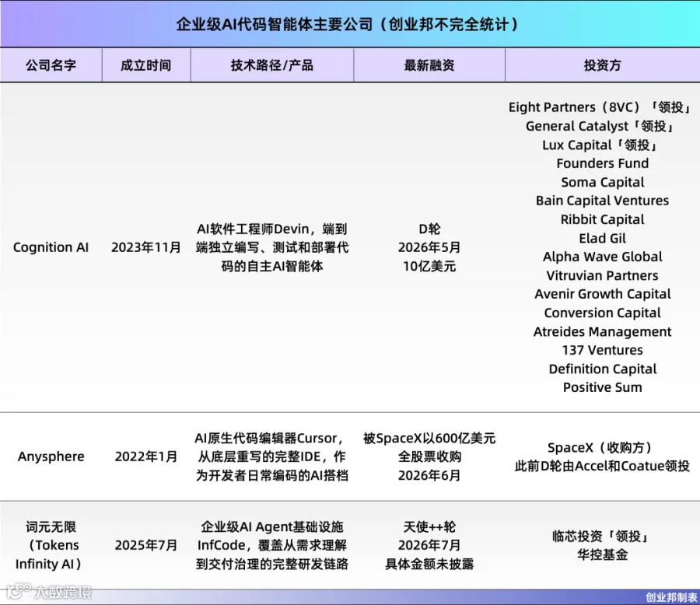Select the 投资方 column header
Image resolution: width=700 pixels, height=605 pixels.
602,65
